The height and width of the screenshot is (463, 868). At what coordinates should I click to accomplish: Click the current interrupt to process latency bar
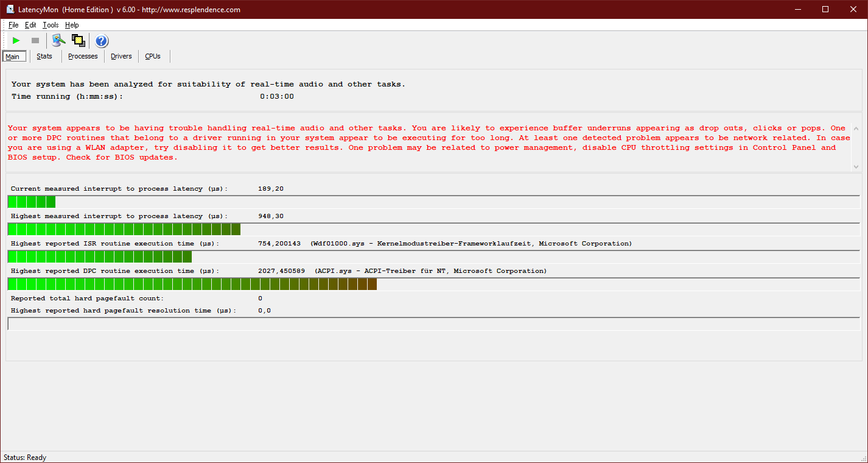tap(434, 202)
